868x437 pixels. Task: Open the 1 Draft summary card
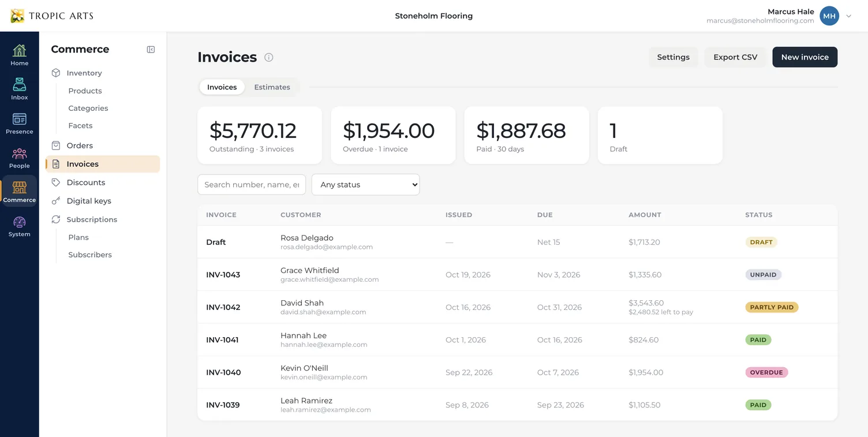(660, 135)
